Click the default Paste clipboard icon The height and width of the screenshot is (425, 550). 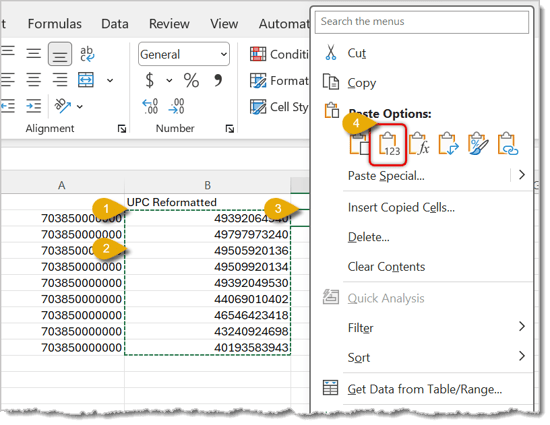(358, 144)
